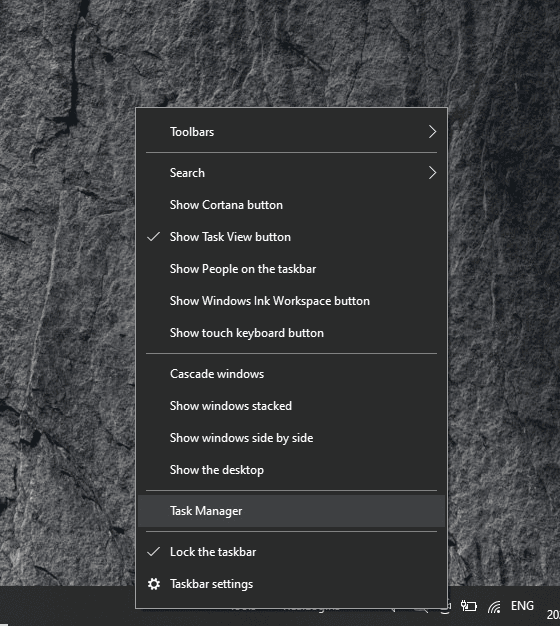Choose Show the desktop
Viewport: 560px width, 626px height.
pos(291,470)
